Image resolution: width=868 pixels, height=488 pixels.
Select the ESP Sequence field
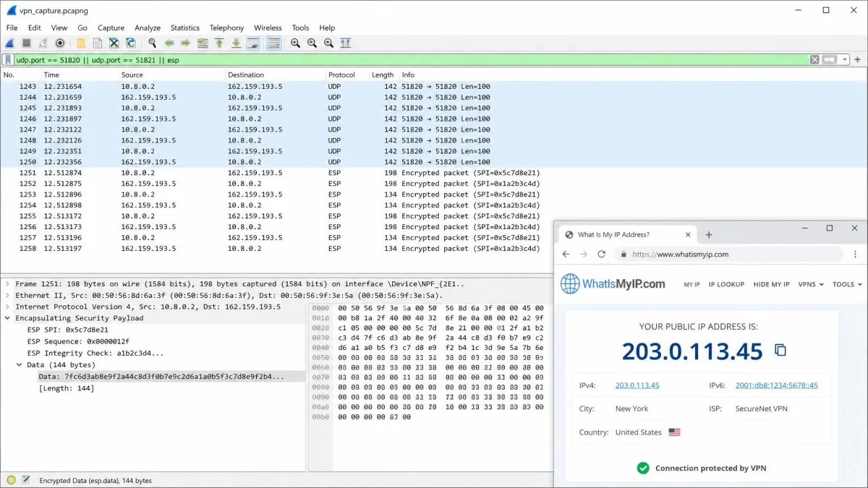(x=78, y=341)
